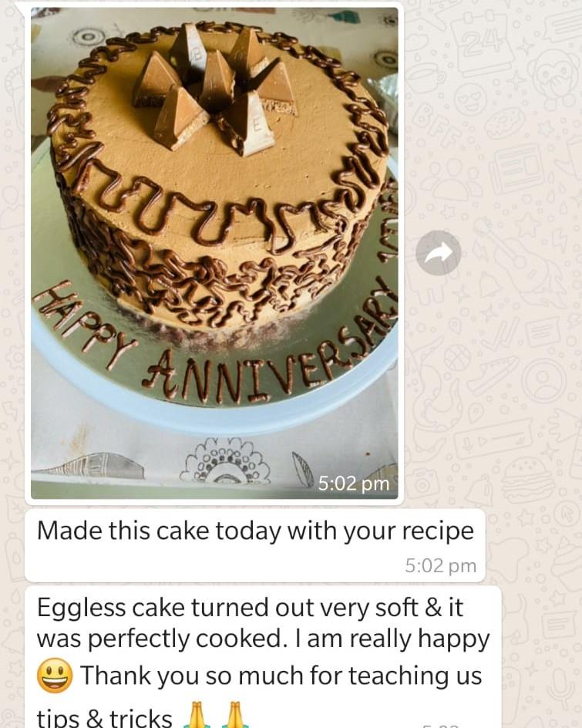Viewport: 582px width, 728px height.
Task: Click the mandala drawing below the cake board
Action: [x=224, y=460]
